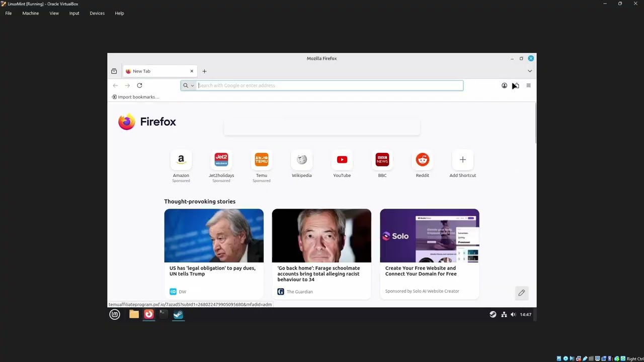Click VirtualBox USB status icon
This screenshot has width=644, height=362.
click(x=585, y=358)
